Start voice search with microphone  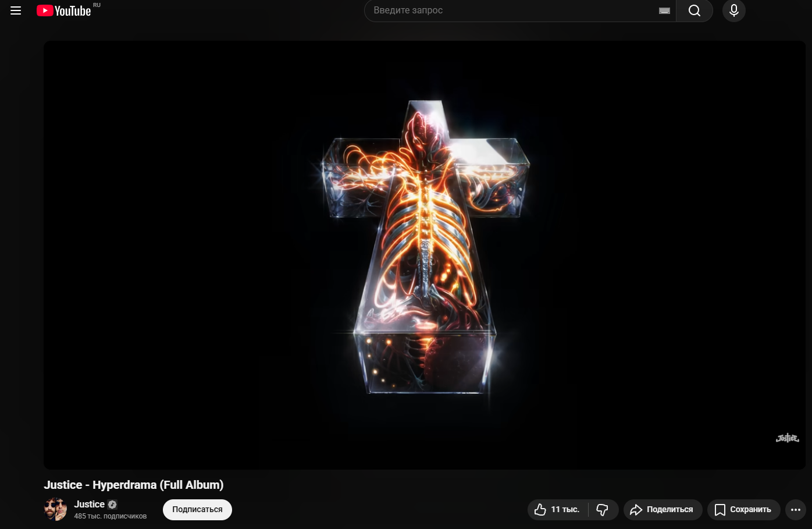point(734,10)
